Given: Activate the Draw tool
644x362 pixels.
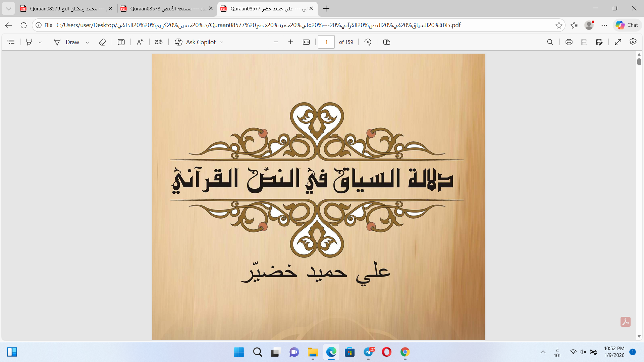Looking at the screenshot, I should pyautogui.click(x=66, y=42).
